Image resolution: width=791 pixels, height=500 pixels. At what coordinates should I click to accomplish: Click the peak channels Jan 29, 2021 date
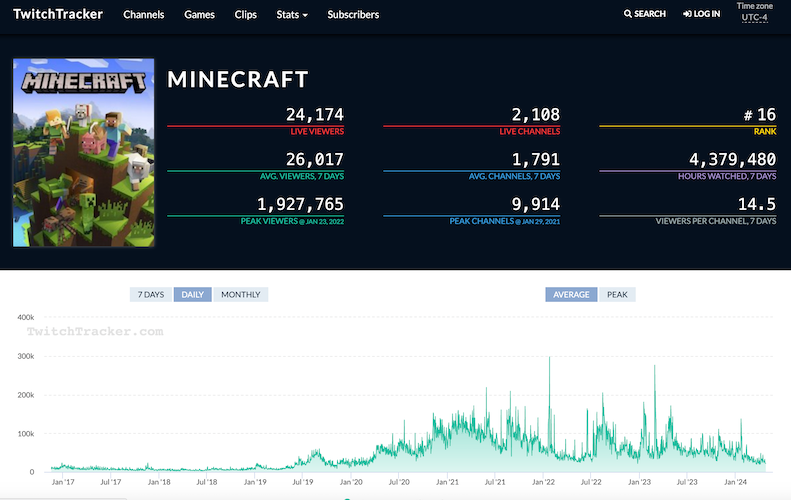pos(535,220)
